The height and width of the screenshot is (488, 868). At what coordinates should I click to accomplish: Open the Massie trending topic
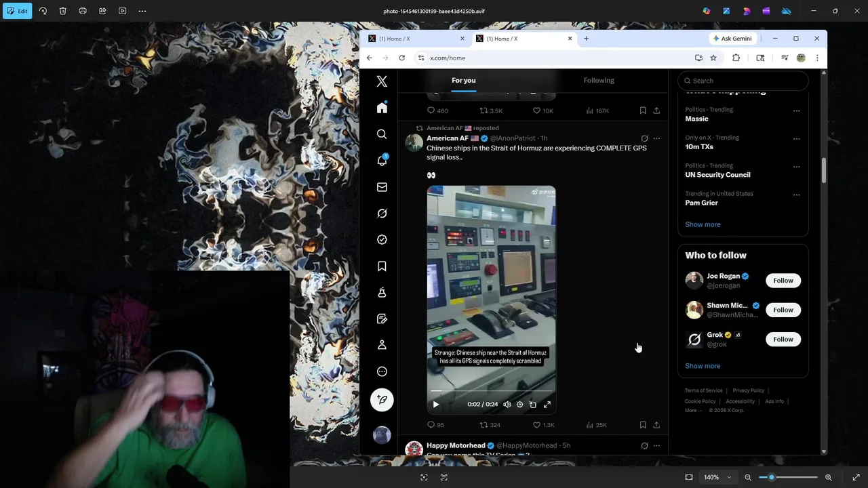coord(696,119)
